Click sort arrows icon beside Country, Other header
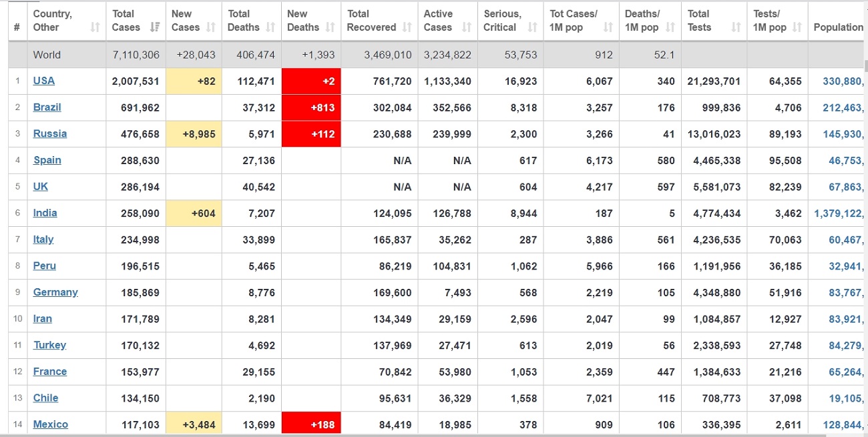The width and height of the screenshot is (868, 437). click(x=95, y=27)
